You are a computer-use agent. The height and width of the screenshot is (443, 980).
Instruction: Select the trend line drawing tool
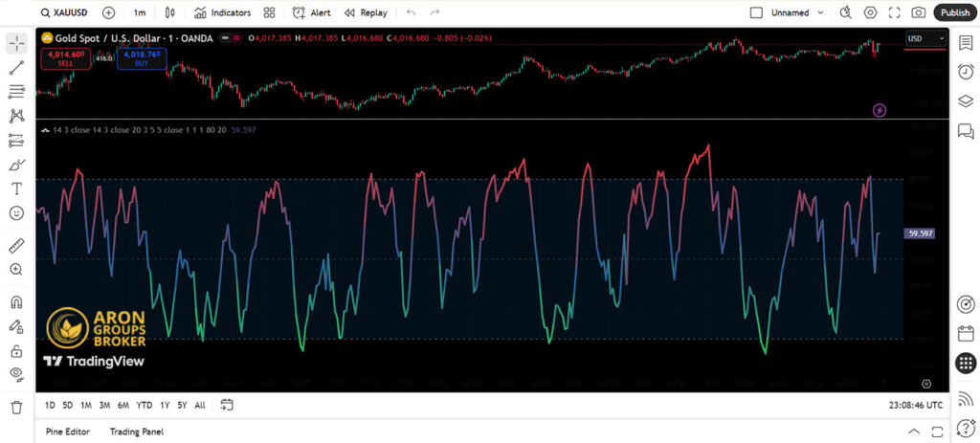(x=16, y=68)
